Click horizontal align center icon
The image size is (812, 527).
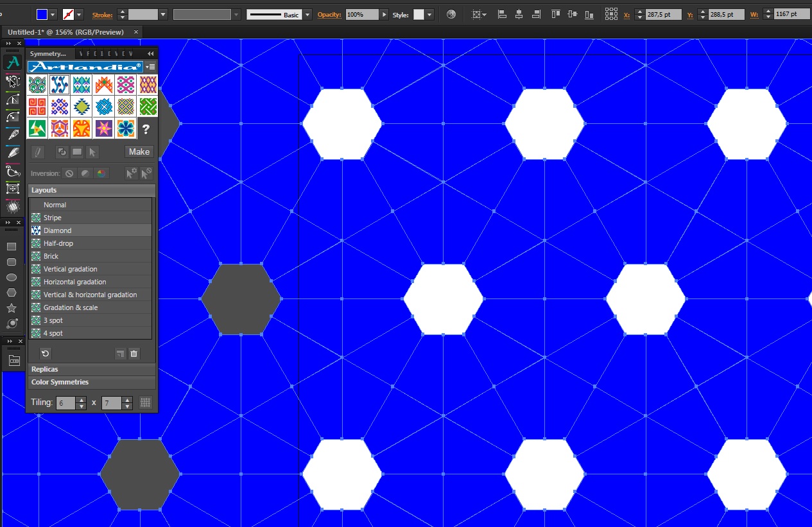click(x=519, y=14)
